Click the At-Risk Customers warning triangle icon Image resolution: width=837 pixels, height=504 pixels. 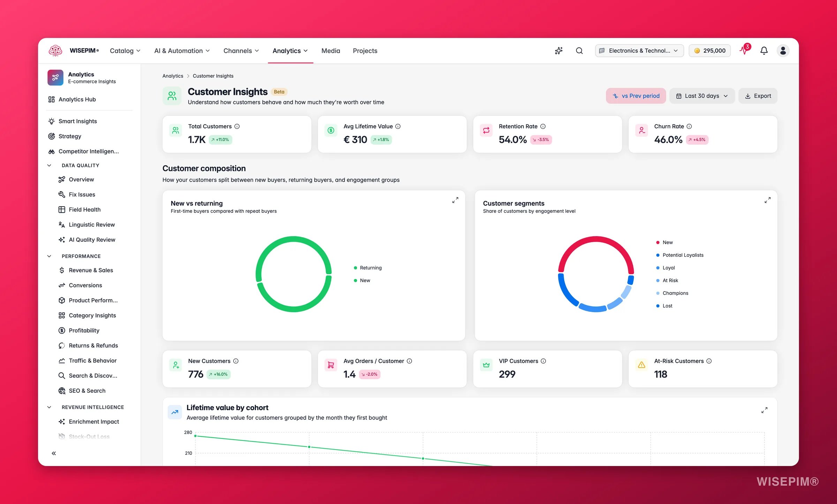[x=641, y=365]
